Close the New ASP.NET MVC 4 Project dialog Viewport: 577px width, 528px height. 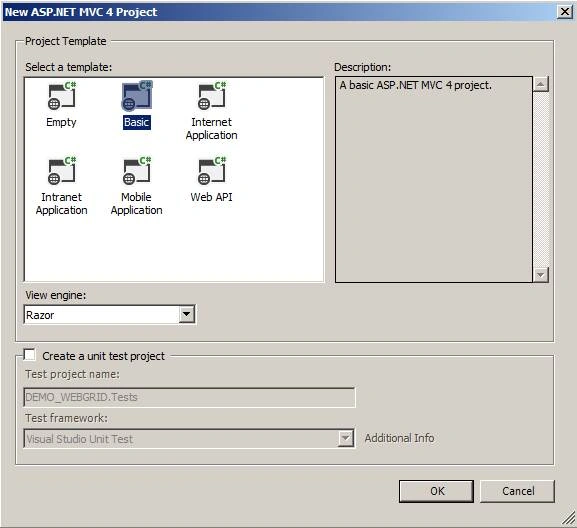point(565,12)
